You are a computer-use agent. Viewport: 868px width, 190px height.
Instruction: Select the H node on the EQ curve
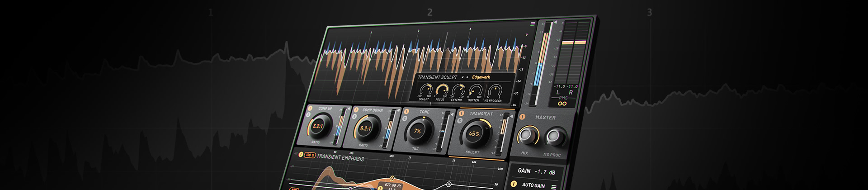[x=449, y=184]
